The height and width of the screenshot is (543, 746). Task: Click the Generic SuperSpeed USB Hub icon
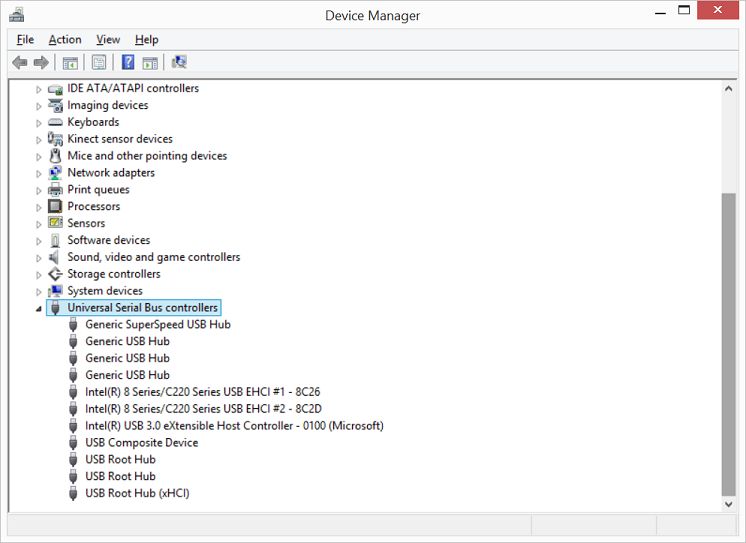[73, 325]
